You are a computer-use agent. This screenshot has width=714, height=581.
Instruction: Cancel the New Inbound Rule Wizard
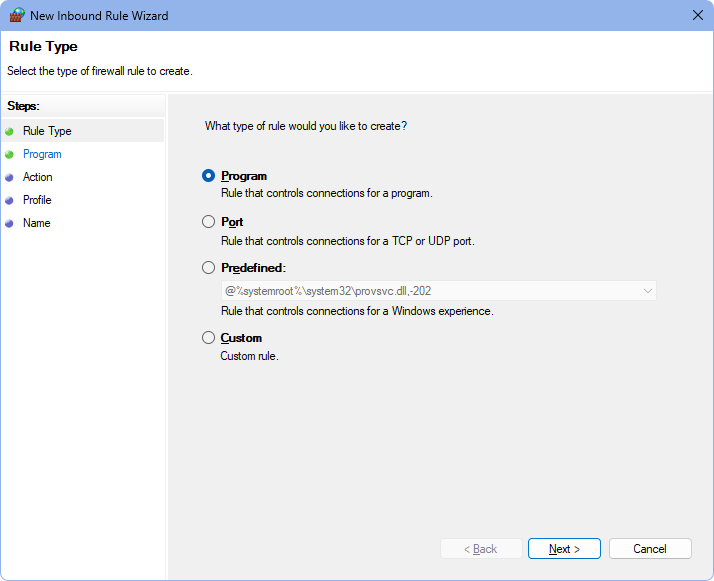650,549
